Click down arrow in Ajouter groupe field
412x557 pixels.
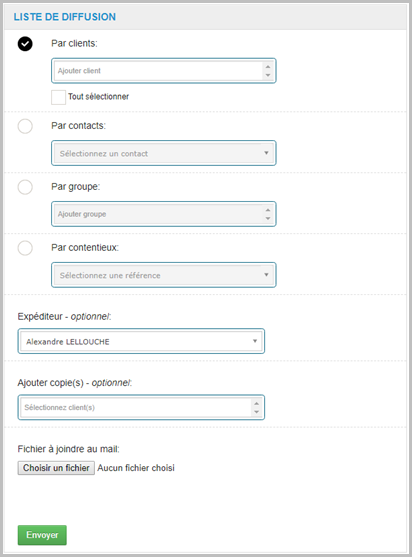tap(268, 218)
